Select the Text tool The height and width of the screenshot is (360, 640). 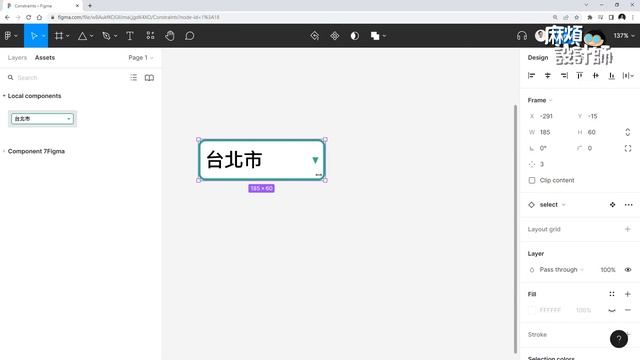point(130,36)
